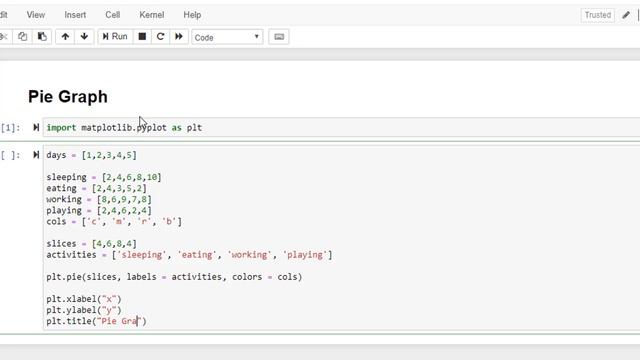The image size is (640, 360).
Task: Select the Pie Graph heading
Action: click(68, 97)
